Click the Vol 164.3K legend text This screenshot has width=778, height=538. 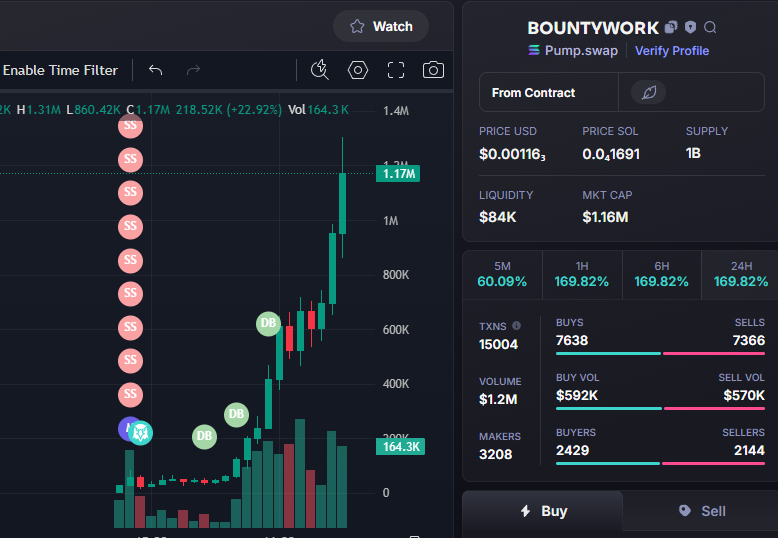pyautogui.click(x=319, y=110)
